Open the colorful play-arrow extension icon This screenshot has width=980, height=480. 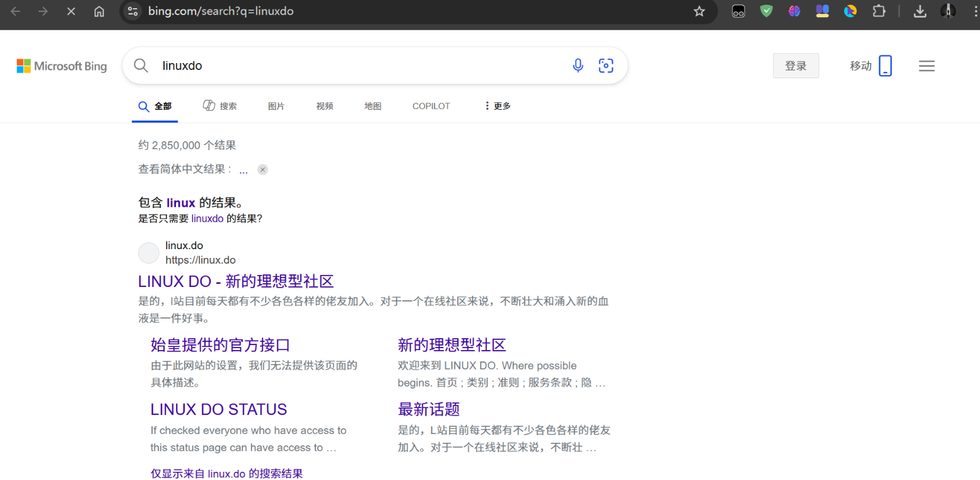pyautogui.click(x=851, y=11)
